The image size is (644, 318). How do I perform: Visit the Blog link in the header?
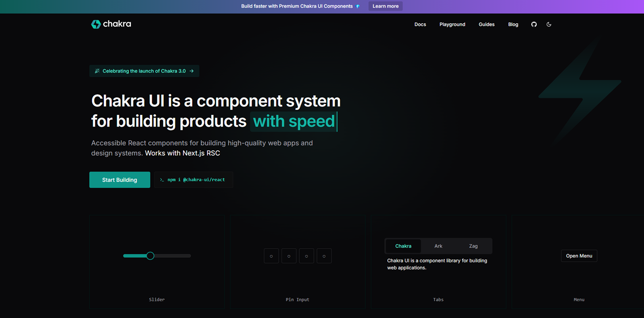[513, 24]
